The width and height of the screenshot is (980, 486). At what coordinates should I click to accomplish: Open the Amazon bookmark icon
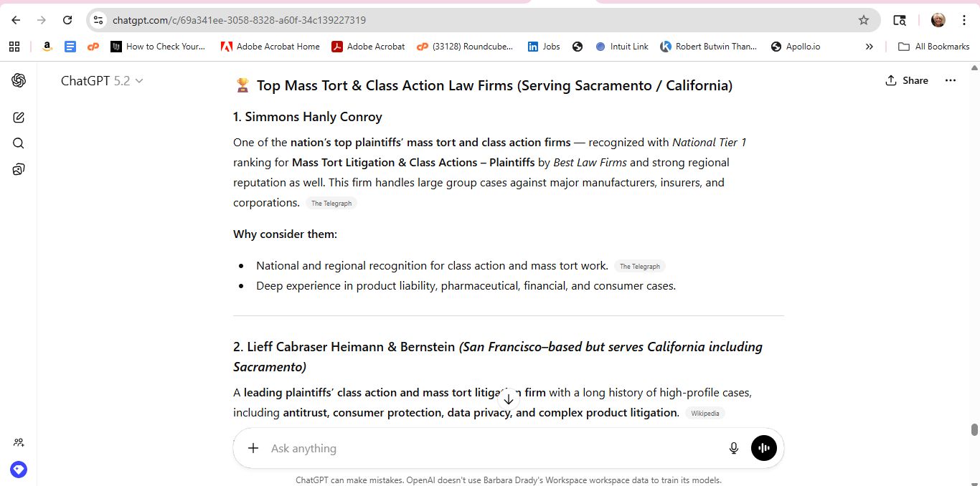(47, 47)
